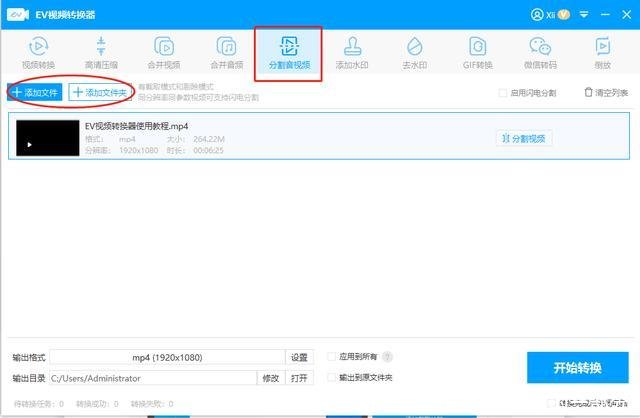
Task: Click the help question mark beside 应用到所有
Action: tap(387, 357)
